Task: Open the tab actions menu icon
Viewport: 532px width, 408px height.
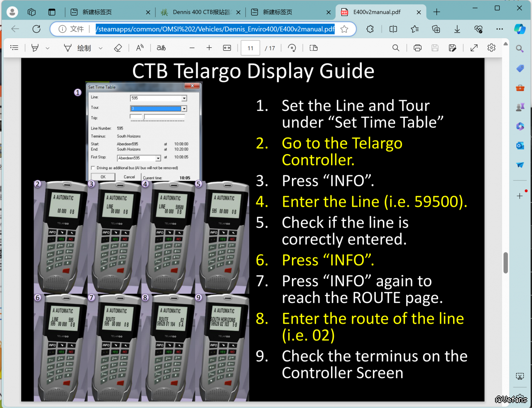Action: (x=52, y=12)
